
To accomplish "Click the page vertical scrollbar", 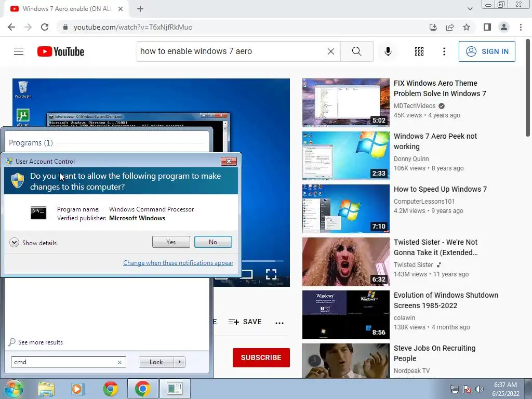I will coord(528,88).
